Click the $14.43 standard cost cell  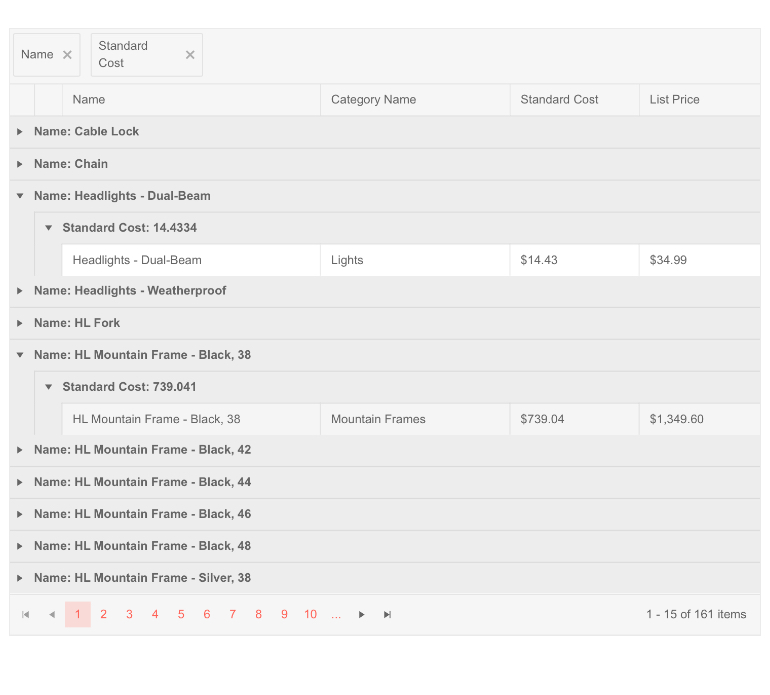pyautogui.click(x=575, y=260)
